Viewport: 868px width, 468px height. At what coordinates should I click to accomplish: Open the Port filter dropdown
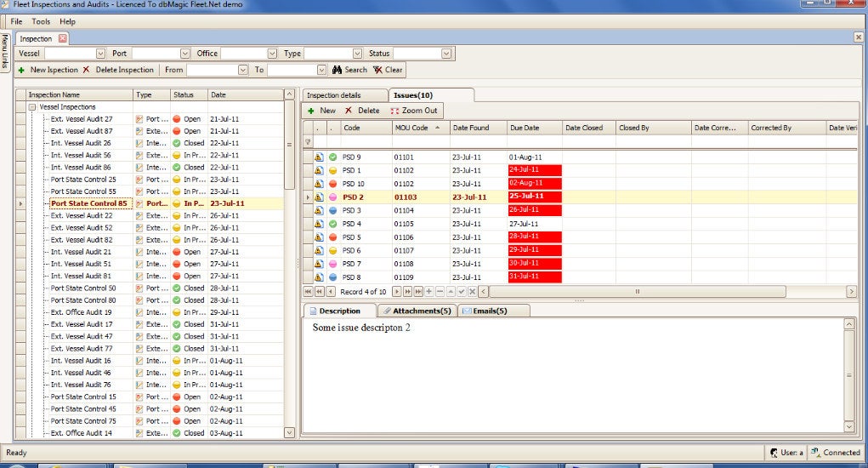[184, 54]
